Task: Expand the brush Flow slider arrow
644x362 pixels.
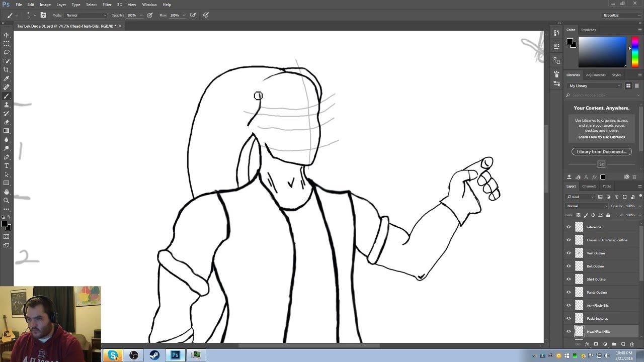Action: point(183,15)
